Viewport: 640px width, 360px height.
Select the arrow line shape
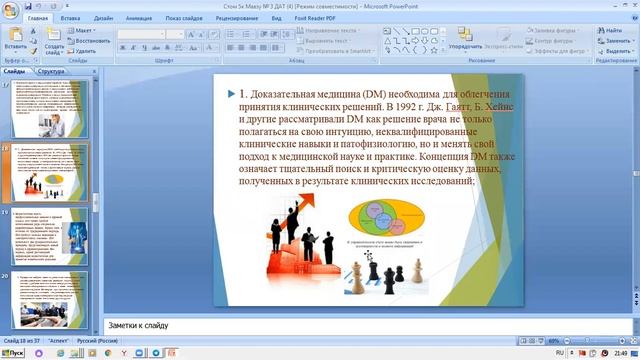(x=406, y=31)
